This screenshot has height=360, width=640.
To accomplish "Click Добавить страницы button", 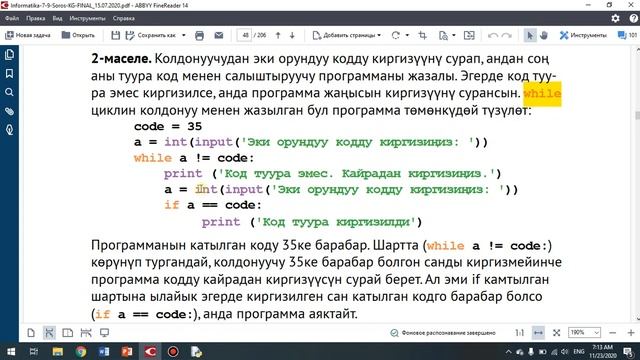I will pos(347,36).
